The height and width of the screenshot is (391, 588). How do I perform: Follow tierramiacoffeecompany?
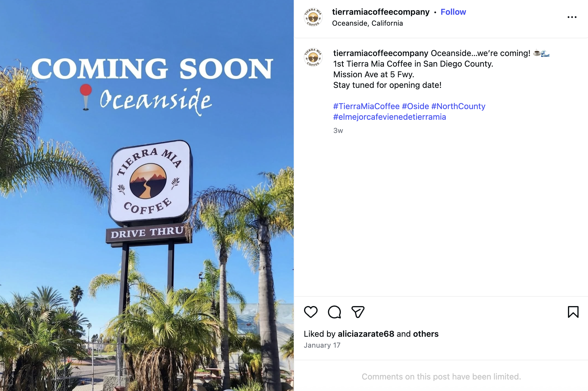[x=453, y=12]
